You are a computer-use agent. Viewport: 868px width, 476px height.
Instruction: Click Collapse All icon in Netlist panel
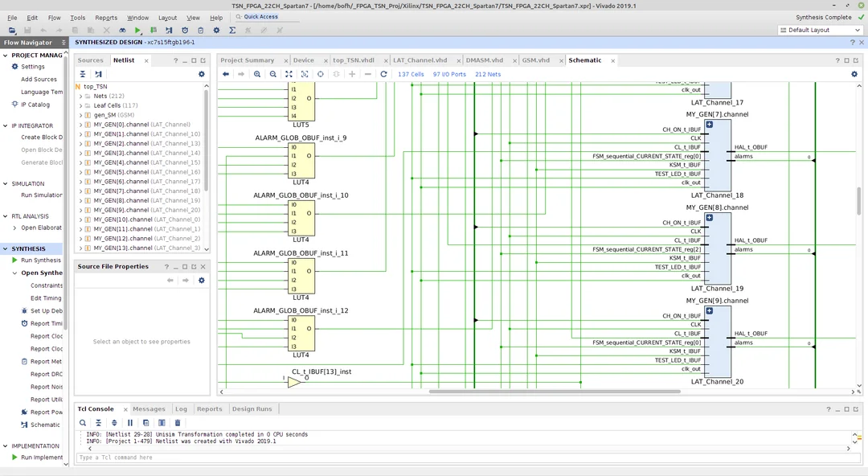point(83,74)
